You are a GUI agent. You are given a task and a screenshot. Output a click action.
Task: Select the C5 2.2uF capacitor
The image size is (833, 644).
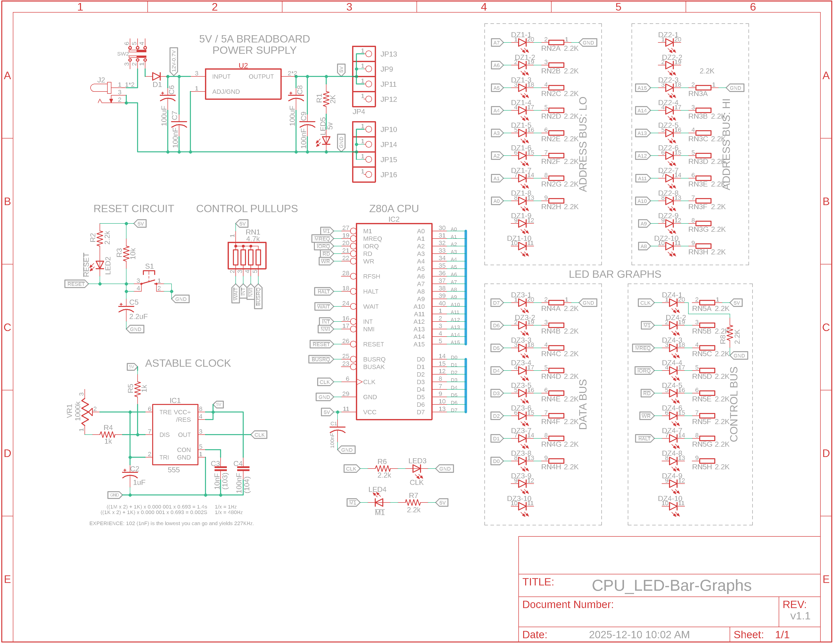coord(126,309)
